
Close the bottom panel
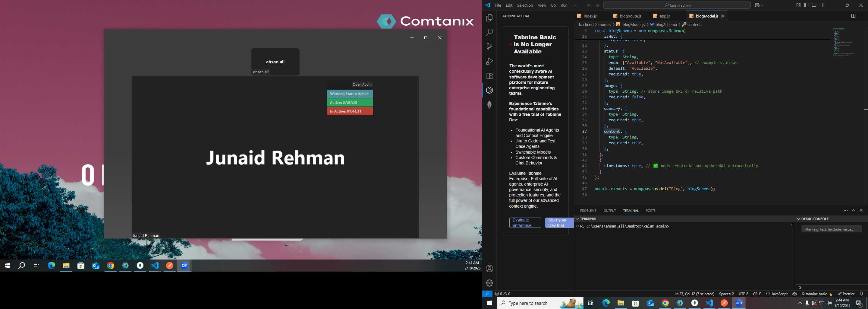[x=861, y=211]
